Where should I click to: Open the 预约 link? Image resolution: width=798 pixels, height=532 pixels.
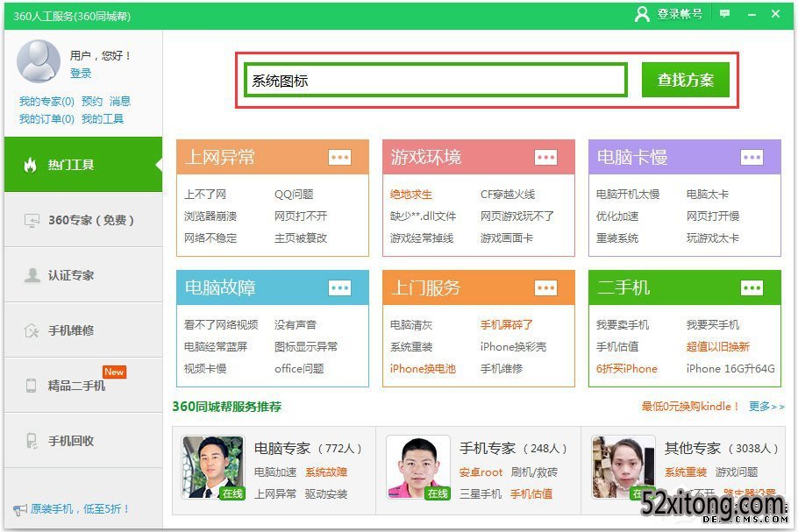(92, 101)
